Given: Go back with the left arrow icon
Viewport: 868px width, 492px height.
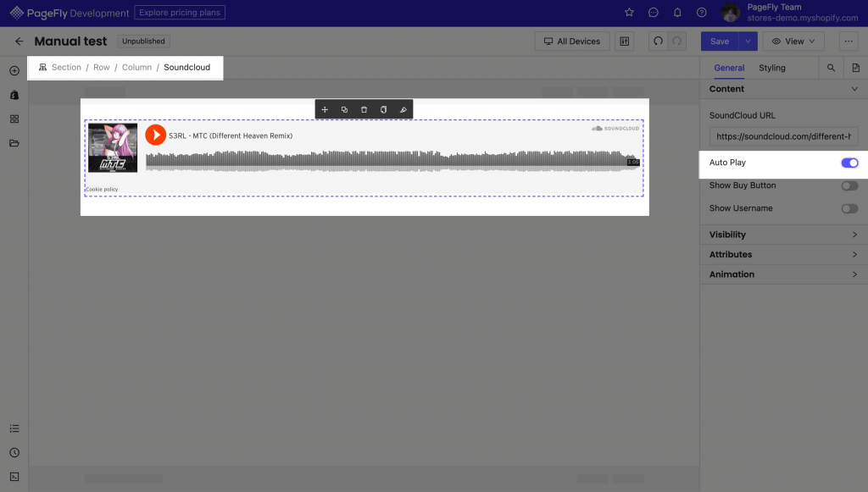Looking at the screenshot, I should click(19, 41).
